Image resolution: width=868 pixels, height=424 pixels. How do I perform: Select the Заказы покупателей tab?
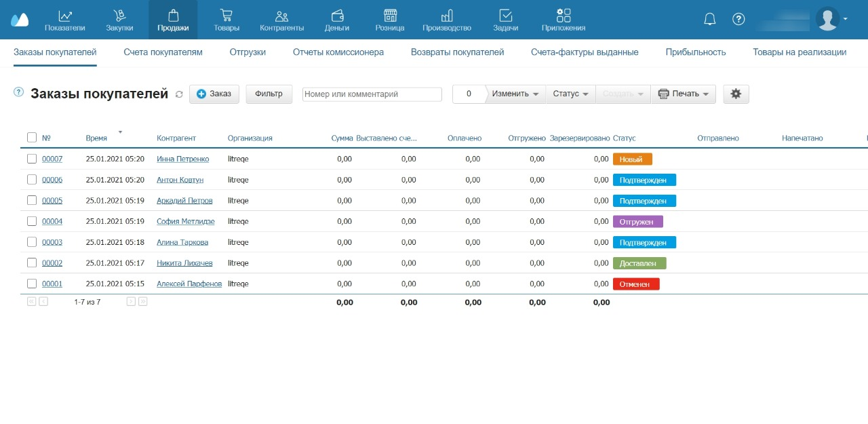coord(55,52)
